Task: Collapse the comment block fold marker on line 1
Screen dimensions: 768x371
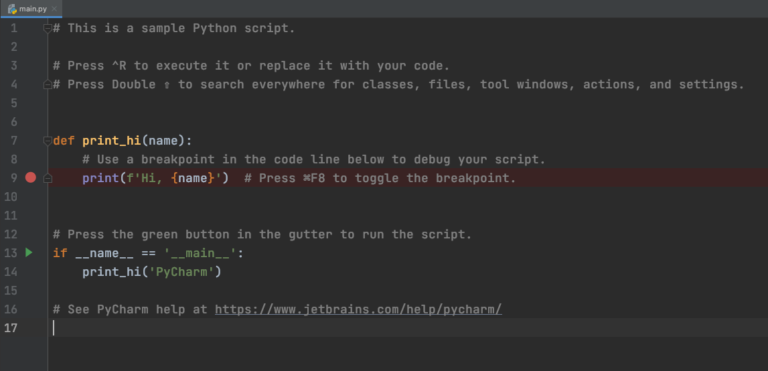Action: (x=48, y=28)
